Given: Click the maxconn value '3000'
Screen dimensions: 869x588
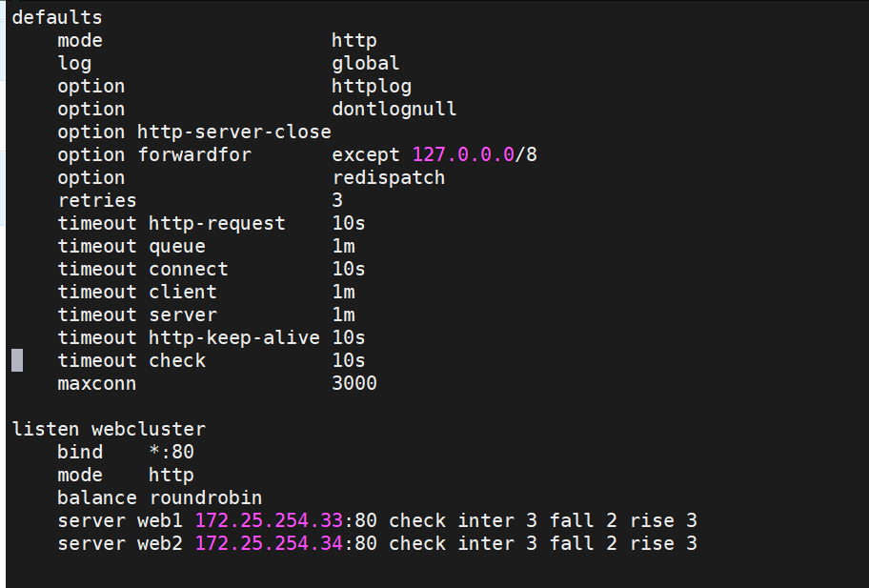Looking at the screenshot, I should tap(354, 383).
